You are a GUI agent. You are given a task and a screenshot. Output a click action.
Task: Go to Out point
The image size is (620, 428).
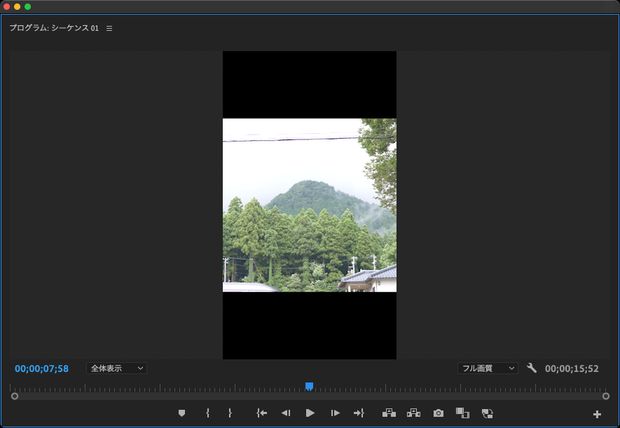(x=359, y=413)
